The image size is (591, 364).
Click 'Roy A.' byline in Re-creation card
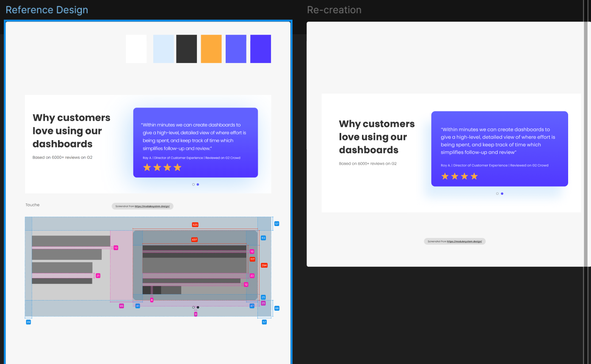pos(494,165)
